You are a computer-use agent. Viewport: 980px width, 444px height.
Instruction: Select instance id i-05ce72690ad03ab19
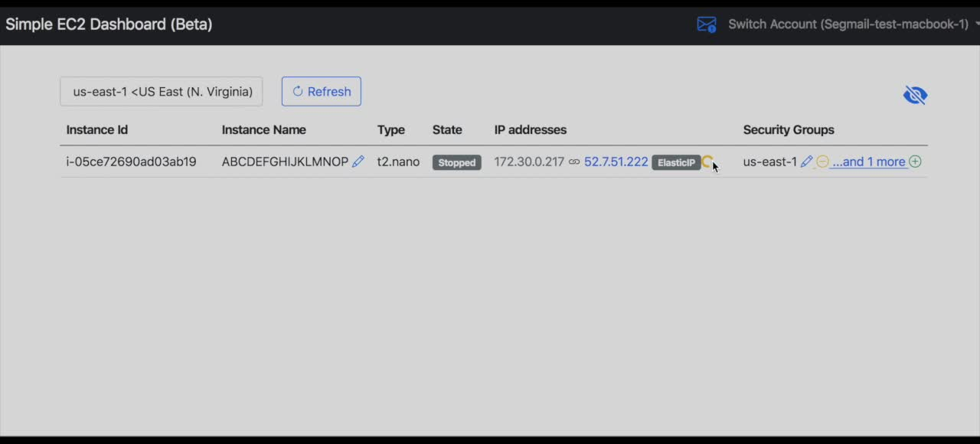click(x=131, y=162)
